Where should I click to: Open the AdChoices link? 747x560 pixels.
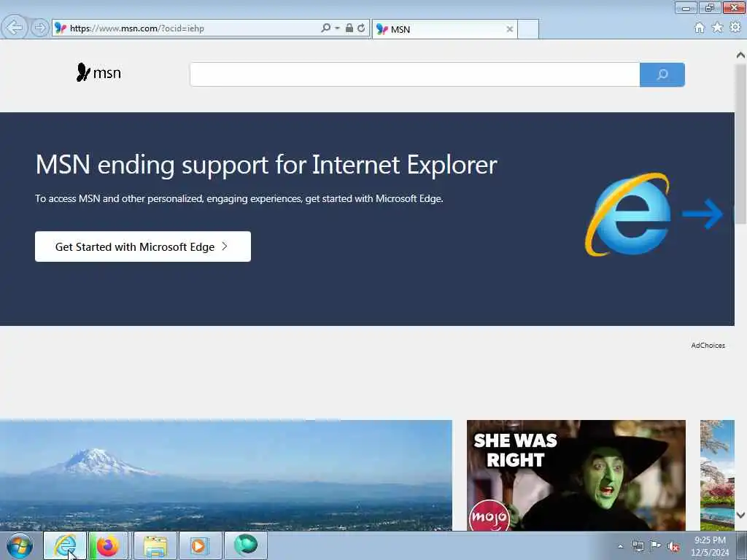point(708,345)
